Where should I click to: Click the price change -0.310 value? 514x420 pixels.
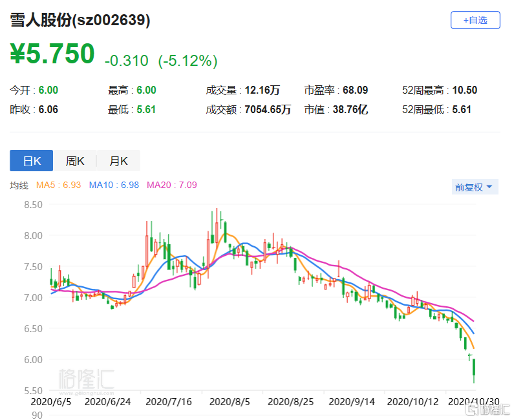click(x=127, y=61)
